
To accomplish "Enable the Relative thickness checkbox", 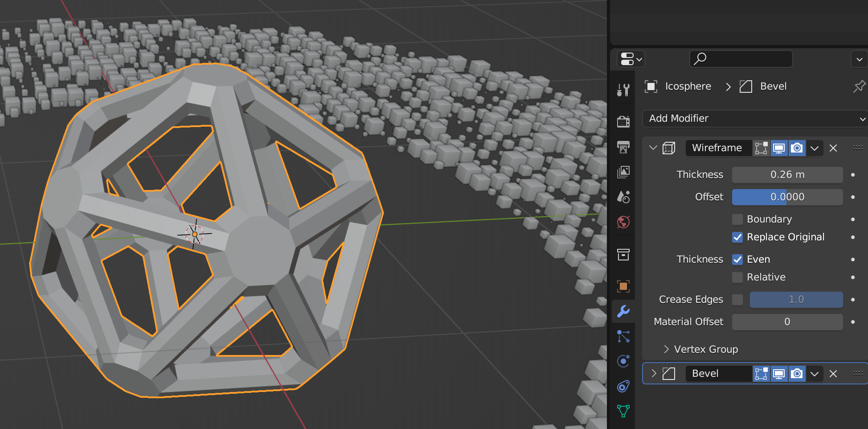I will pos(737,277).
